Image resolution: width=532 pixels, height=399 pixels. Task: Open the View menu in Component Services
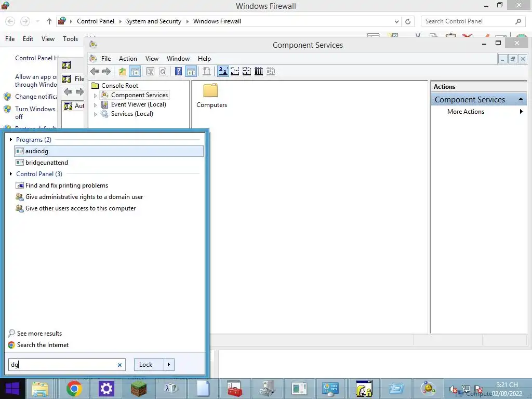pos(152,58)
